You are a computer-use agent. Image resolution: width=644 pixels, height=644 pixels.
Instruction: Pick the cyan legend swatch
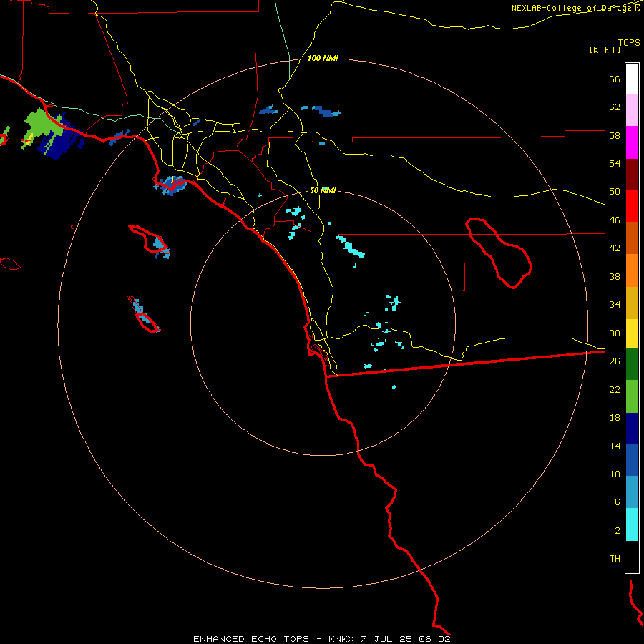point(632,525)
